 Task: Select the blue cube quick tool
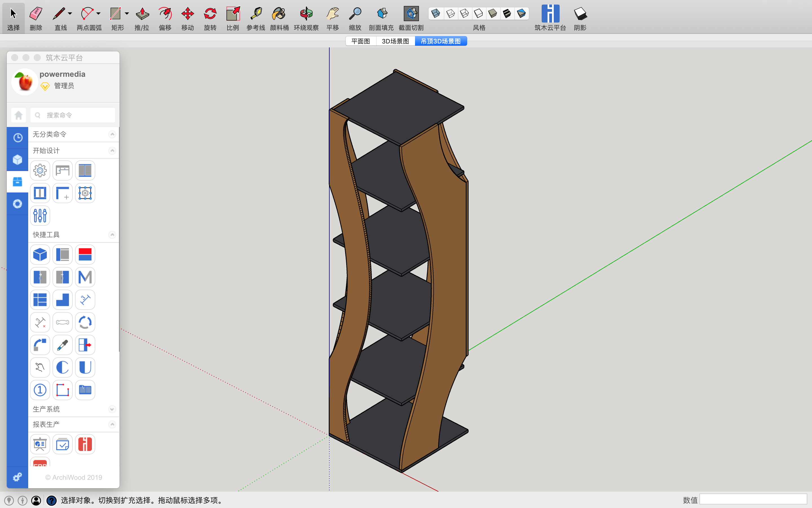(x=40, y=255)
